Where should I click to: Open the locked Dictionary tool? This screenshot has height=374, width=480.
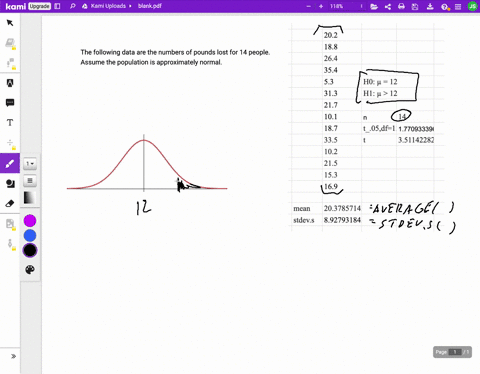tap(10, 43)
